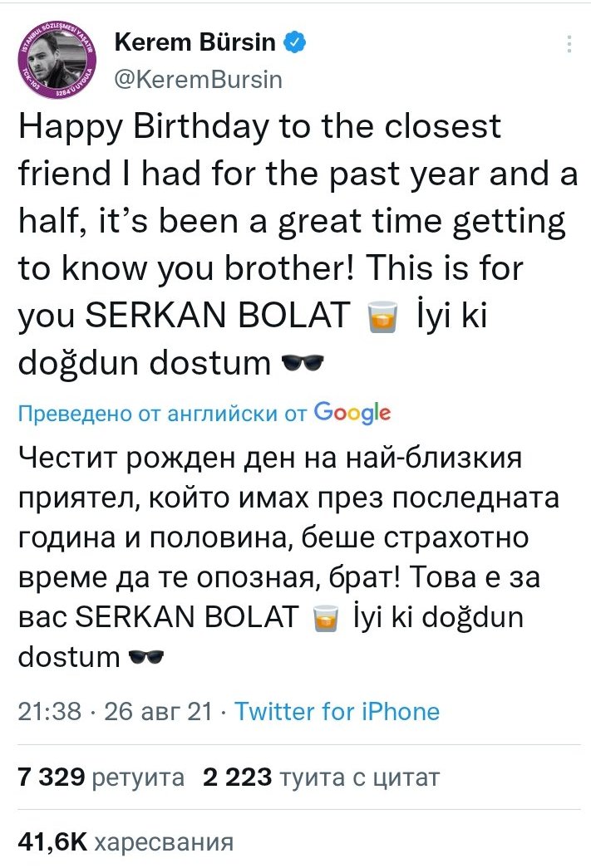Click the Google logo in translation notice
Screen dimensions: 591x868
pos(353,413)
